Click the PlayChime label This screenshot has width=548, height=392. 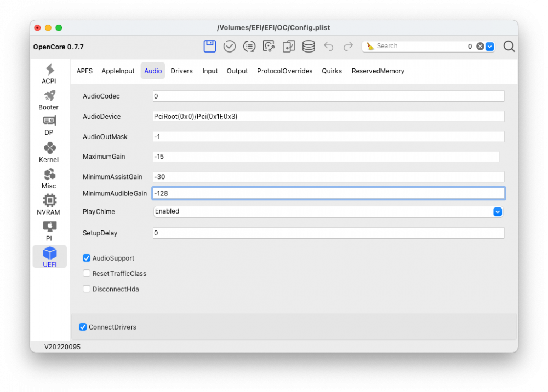tap(99, 211)
